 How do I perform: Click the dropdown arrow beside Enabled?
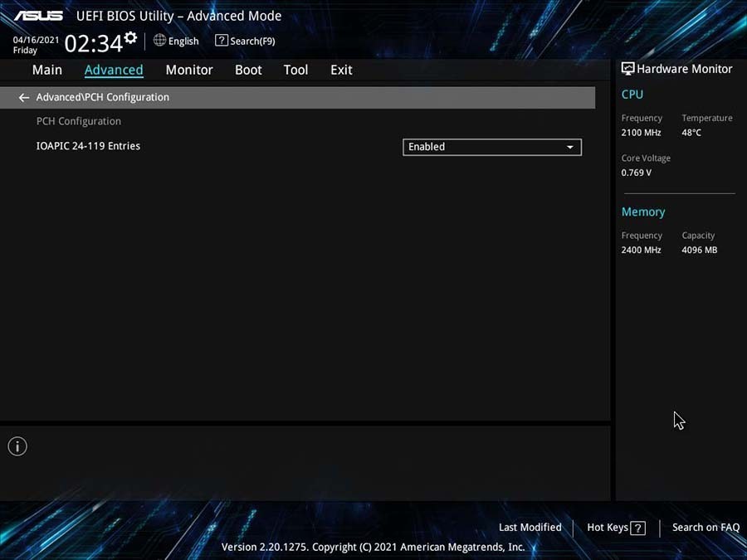pos(569,147)
